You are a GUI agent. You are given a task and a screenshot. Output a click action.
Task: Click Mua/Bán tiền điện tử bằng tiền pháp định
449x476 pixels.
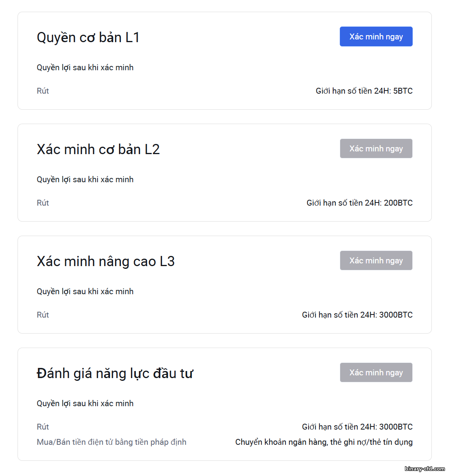click(112, 442)
